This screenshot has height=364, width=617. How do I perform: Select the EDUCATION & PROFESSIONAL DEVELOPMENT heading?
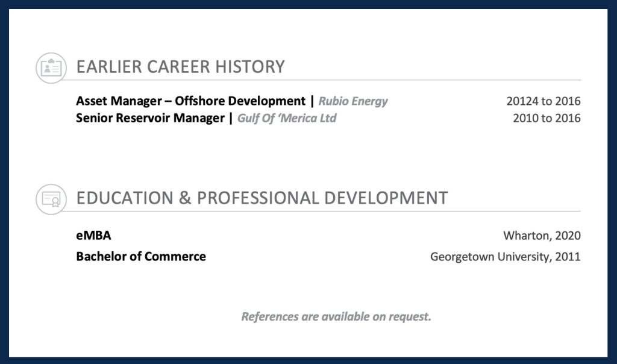click(262, 198)
